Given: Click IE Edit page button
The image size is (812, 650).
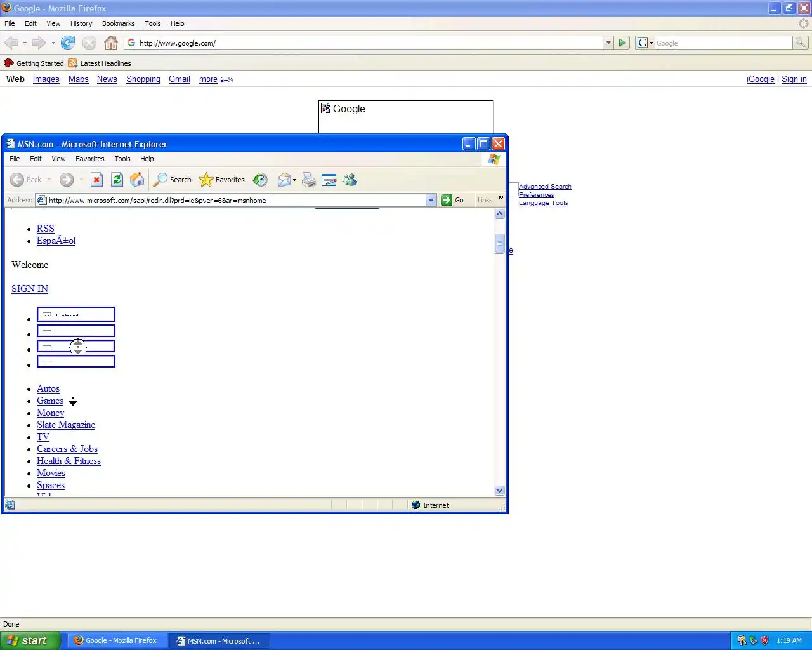Looking at the screenshot, I should [x=329, y=180].
